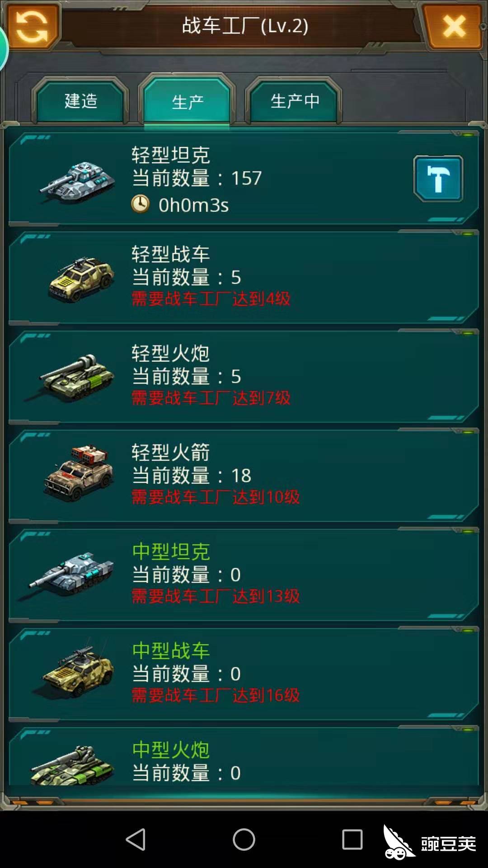This screenshot has width=488, height=868.
Task: Open the 生产中 tab
Action: [294, 101]
